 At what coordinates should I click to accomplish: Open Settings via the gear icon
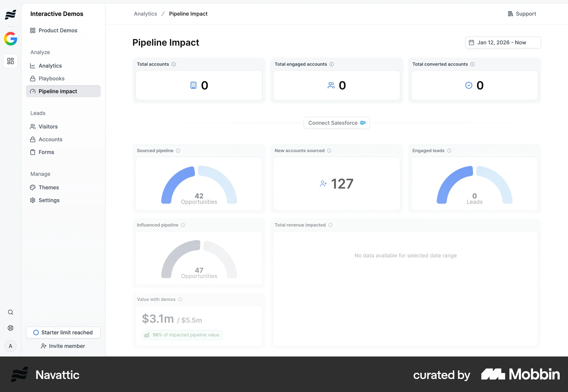point(33,200)
